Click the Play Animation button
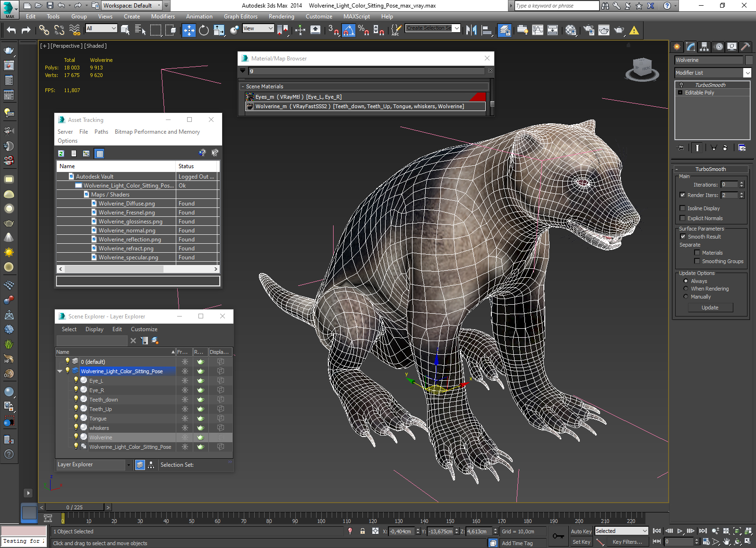This screenshot has width=756, height=548. 680,531
